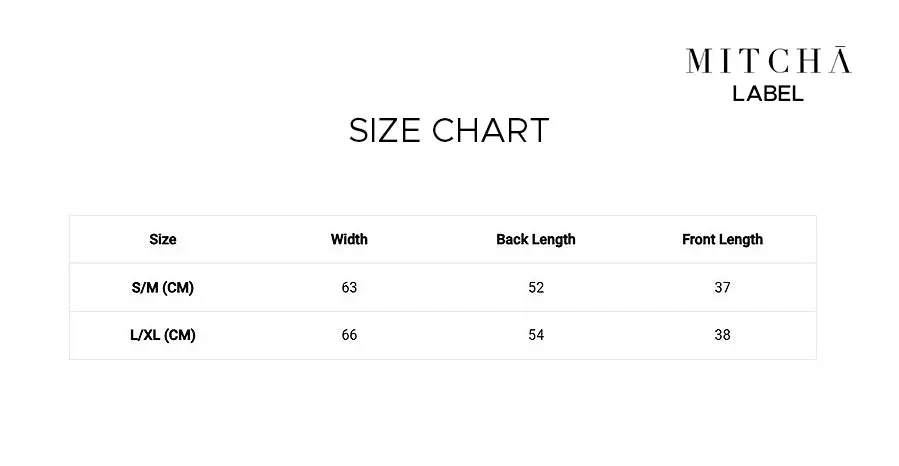Click the S/M width value 63
Screen dimensions: 899x466
349,287
